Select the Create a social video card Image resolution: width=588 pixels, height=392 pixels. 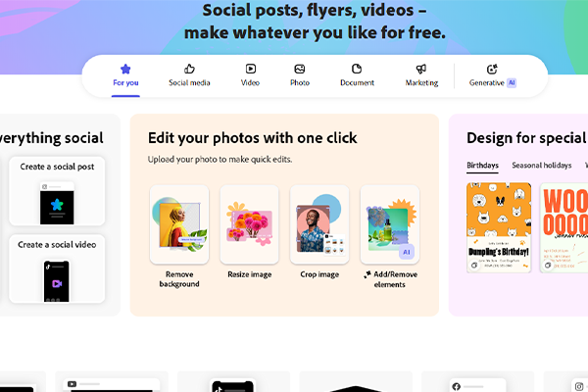[57, 269]
